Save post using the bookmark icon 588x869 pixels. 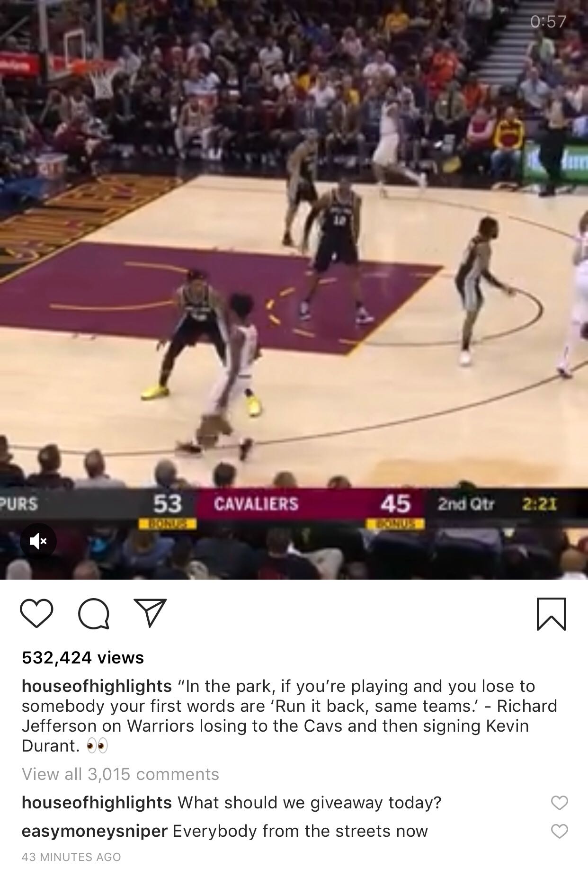coord(551,614)
